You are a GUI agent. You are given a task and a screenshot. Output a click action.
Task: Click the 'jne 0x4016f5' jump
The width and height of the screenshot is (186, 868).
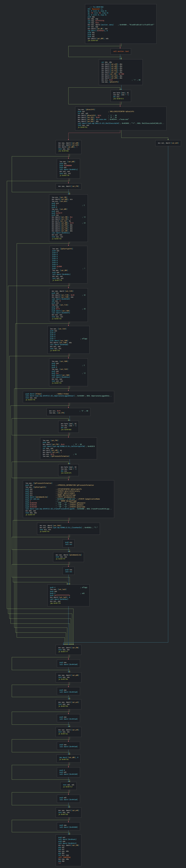point(66,473)
